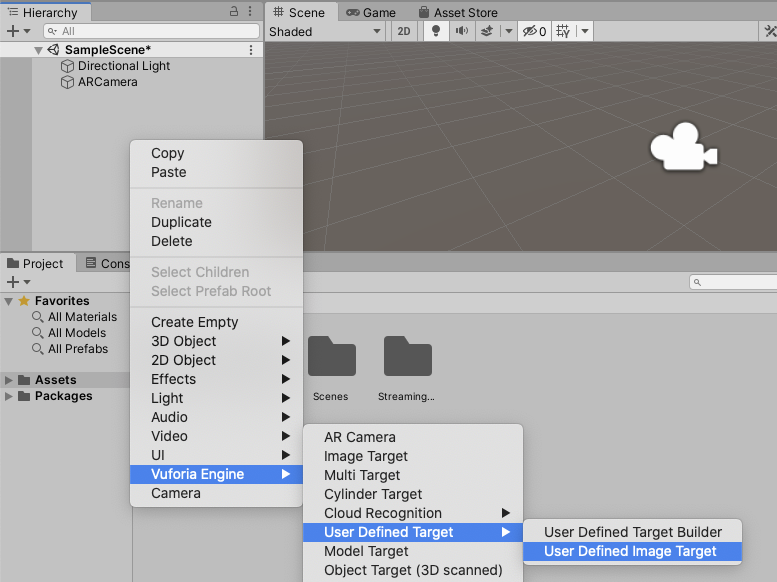Choose Multi Target in Vuforia submenu
Image resolution: width=777 pixels, height=582 pixels.
(x=413, y=475)
